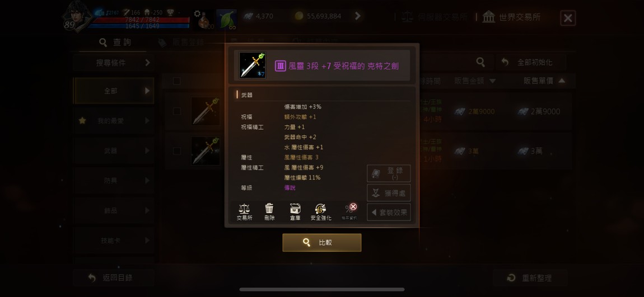Toggle the select-all checkbox in list header

(x=176, y=81)
